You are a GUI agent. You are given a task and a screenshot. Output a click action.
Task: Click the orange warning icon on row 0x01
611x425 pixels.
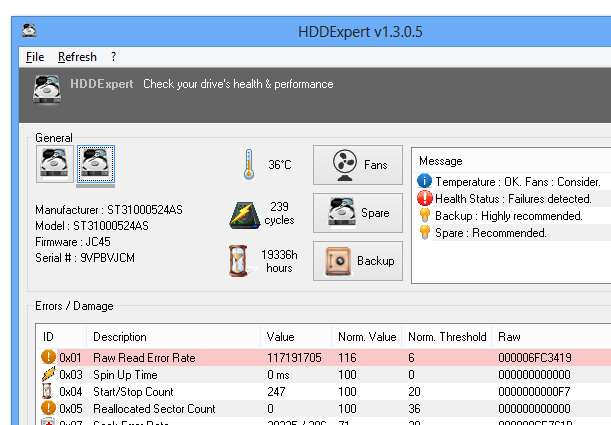[48, 357]
